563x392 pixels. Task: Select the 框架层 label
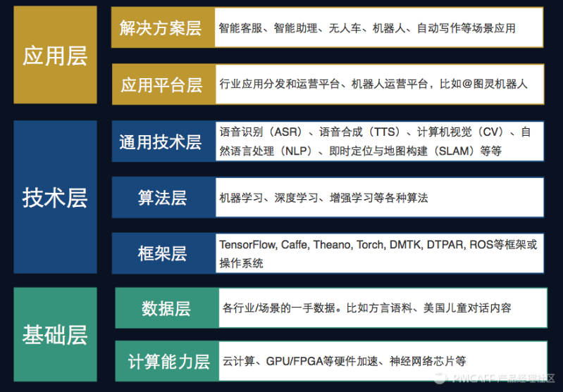point(163,253)
